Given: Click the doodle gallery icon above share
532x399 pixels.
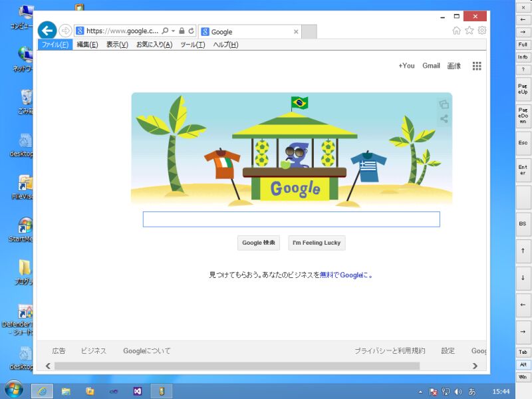Looking at the screenshot, I should [444, 104].
